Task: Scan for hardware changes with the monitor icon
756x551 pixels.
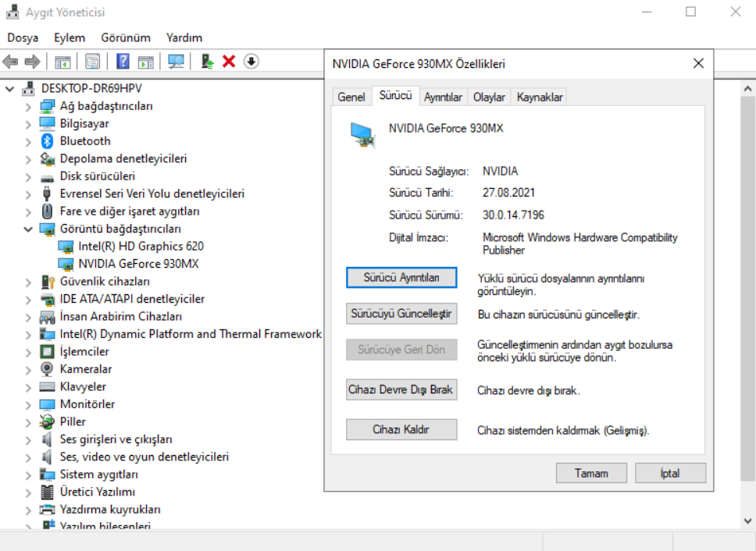Action: click(176, 62)
